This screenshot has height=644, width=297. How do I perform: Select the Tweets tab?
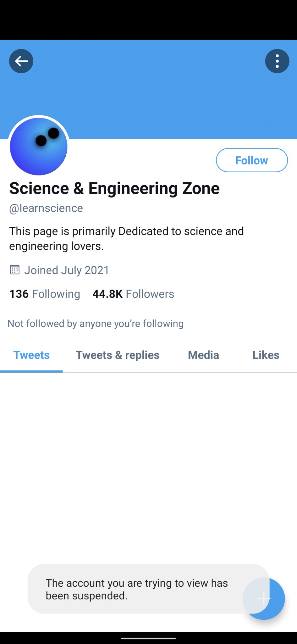(31, 355)
